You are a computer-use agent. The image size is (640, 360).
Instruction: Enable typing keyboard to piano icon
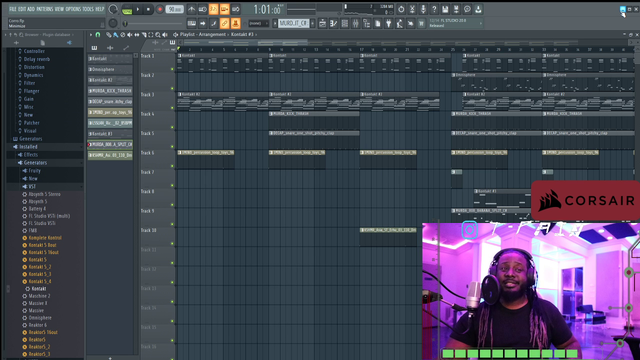(x=191, y=23)
